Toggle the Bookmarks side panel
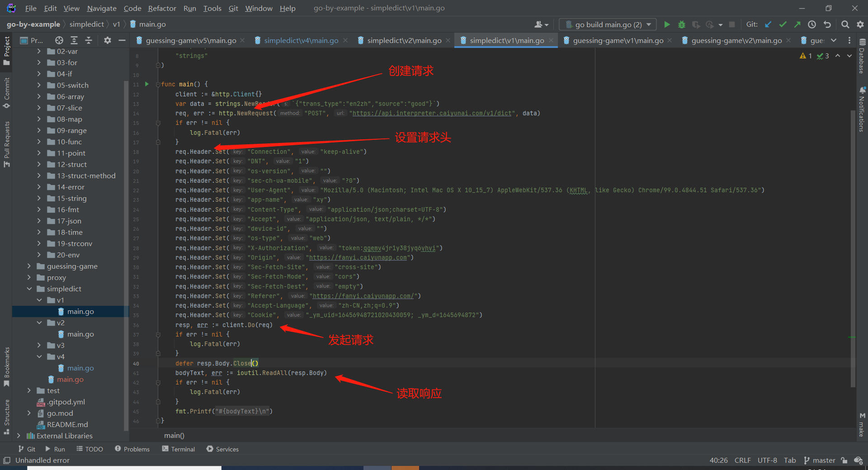 point(6,366)
